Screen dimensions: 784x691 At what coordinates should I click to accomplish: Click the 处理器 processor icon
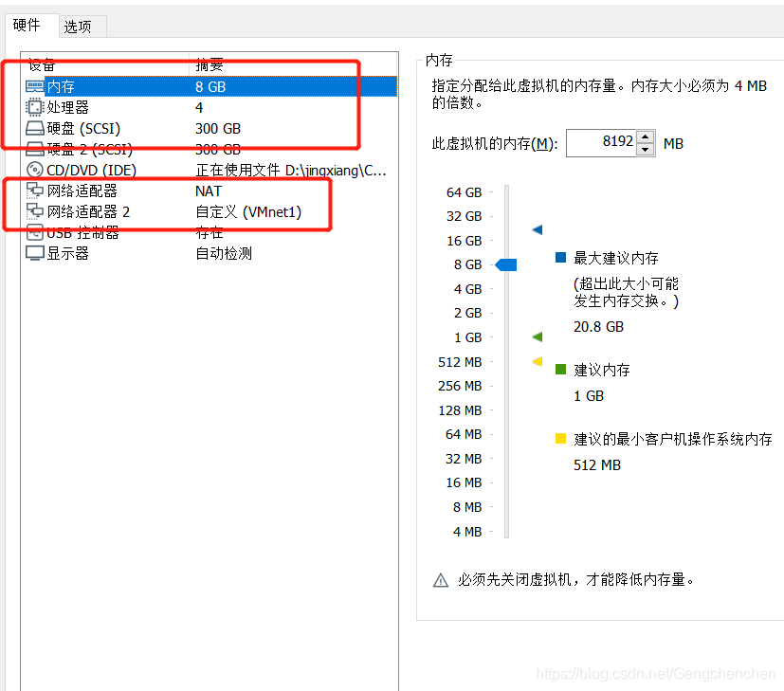point(34,107)
